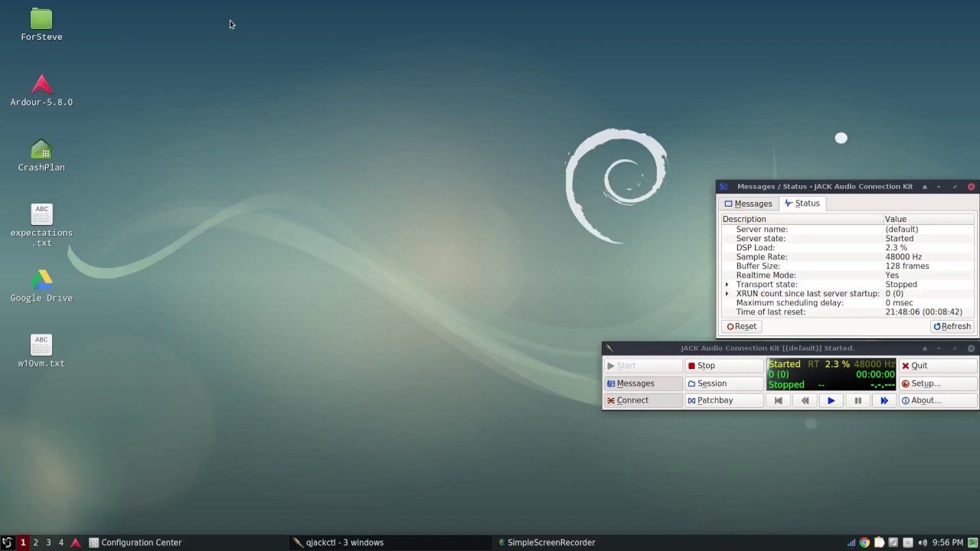Screen dimensions: 980x551
Task: Select the Sample Rate row
Action: pos(848,257)
